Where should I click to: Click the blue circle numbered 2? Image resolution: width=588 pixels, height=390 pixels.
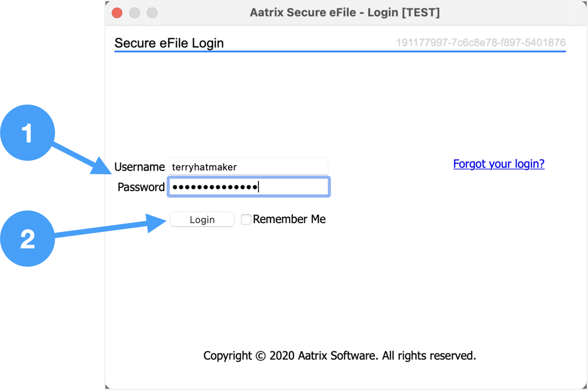tap(28, 238)
